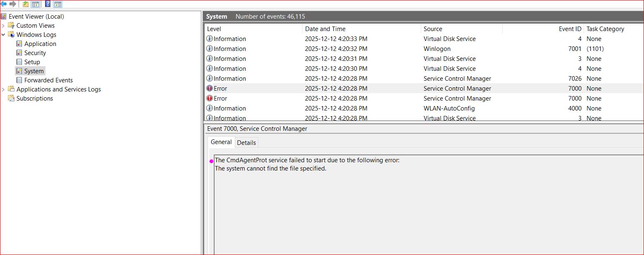The width and height of the screenshot is (644, 255).
Task: Select Subscriptions in the tree
Action: click(x=35, y=99)
